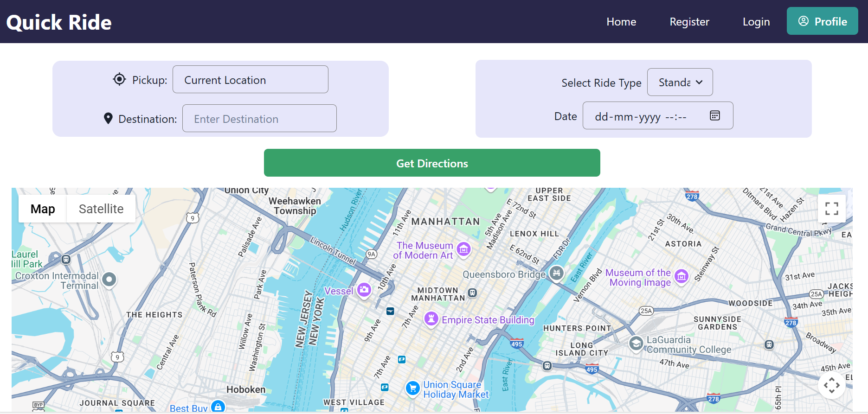Click the JOURNAL SQUARE map label
This screenshot has height=414, width=868.
click(x=117, y=403)
